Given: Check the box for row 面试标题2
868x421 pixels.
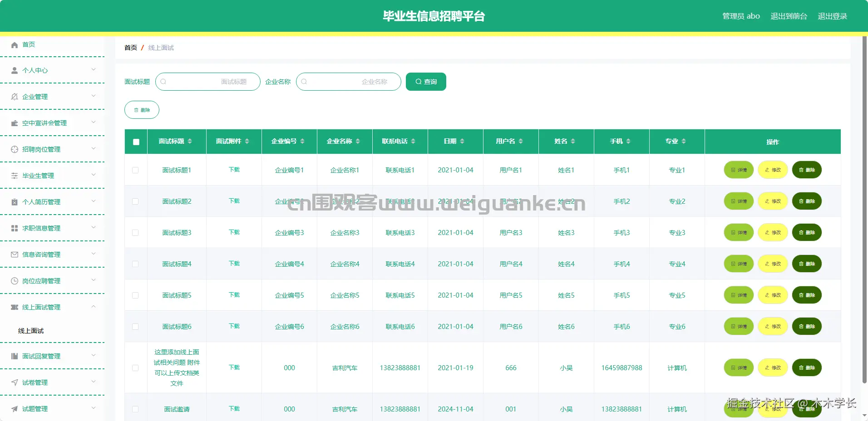Looking at the screenshot, I should [x=135, y=201].
